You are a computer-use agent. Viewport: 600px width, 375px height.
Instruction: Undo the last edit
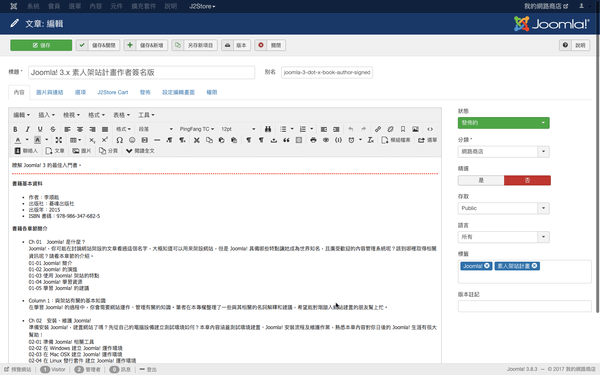351,129
